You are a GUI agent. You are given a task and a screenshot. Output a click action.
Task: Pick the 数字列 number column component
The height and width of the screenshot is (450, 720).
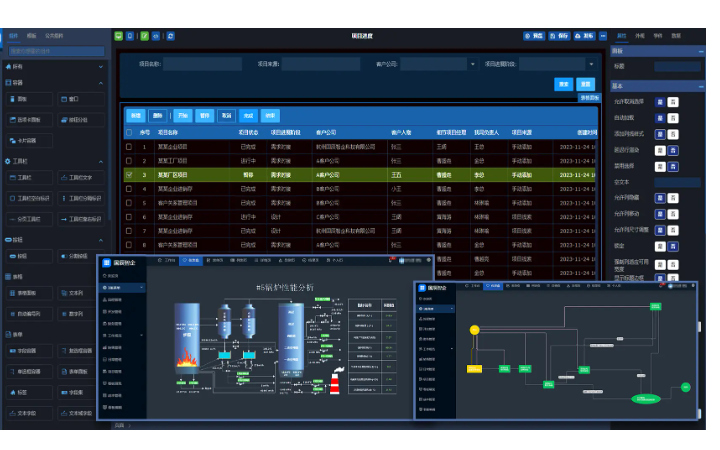(x=81, y=314)
